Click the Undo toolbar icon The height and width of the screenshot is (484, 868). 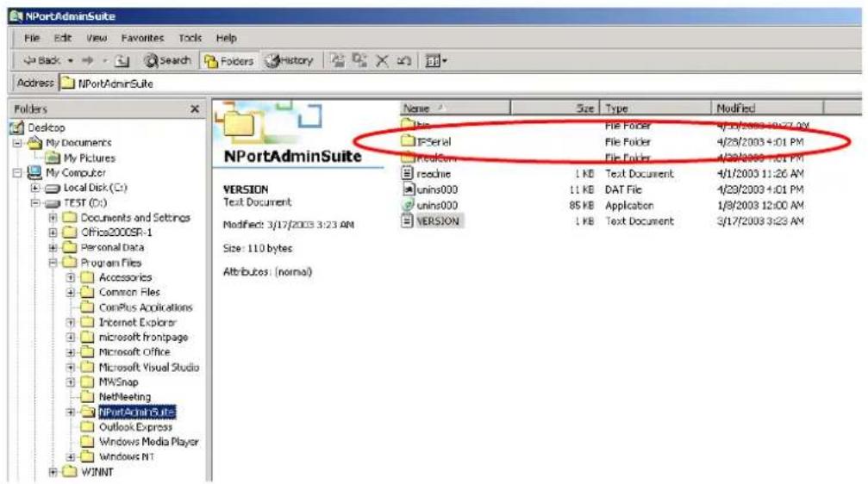click(404, 61)
